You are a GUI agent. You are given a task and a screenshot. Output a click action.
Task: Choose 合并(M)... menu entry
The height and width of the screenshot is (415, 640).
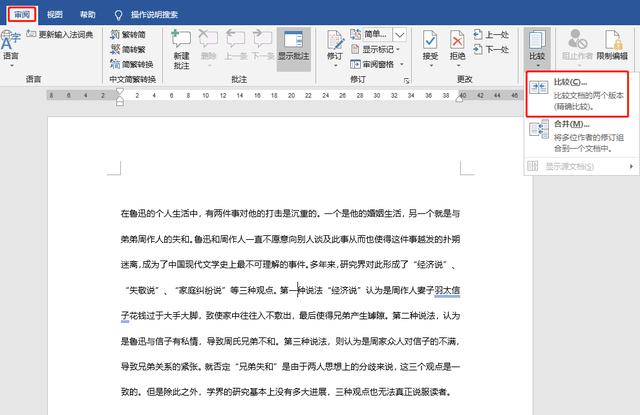coord(582,136)
